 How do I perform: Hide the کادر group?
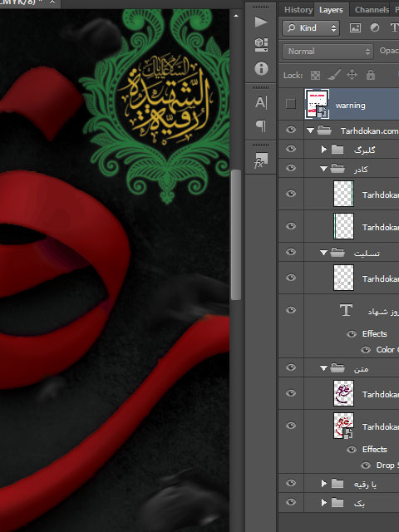tap(291, 168)
